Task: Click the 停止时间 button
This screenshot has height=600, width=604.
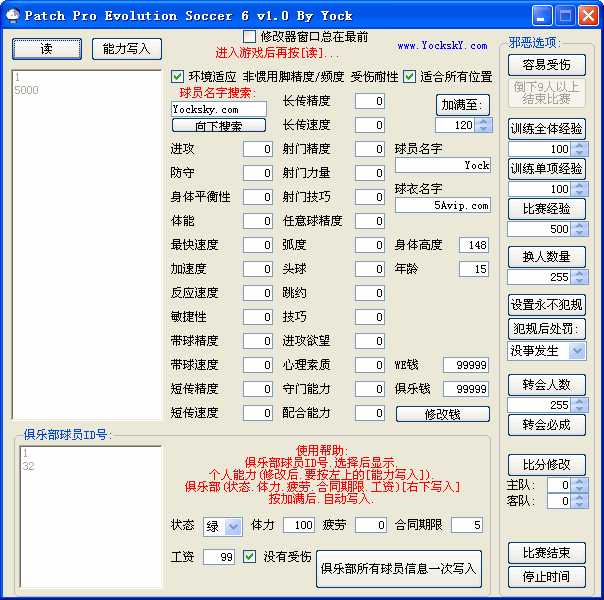Action: point(547,577)
